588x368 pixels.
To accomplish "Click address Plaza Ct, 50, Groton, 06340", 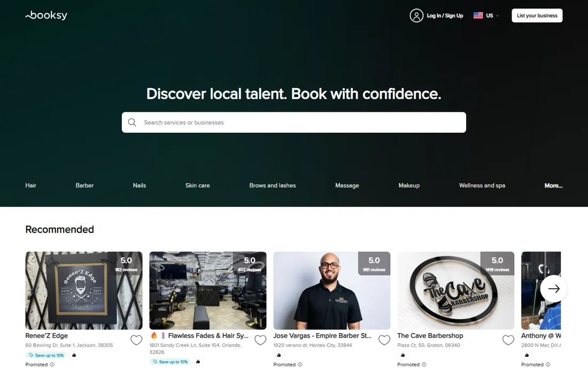I will point(429,345).
